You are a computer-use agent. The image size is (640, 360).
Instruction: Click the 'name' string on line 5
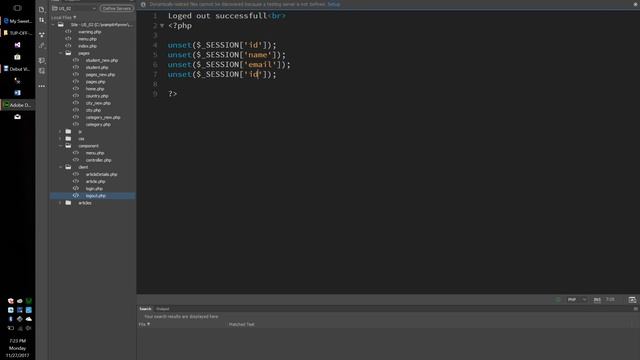[x=258, y=55]
